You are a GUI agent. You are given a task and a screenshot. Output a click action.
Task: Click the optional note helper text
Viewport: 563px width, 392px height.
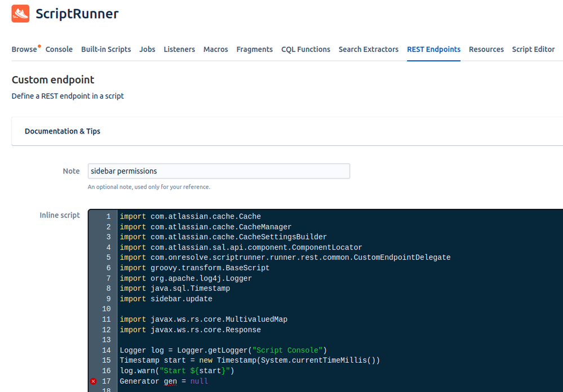(x=149, y=187)
